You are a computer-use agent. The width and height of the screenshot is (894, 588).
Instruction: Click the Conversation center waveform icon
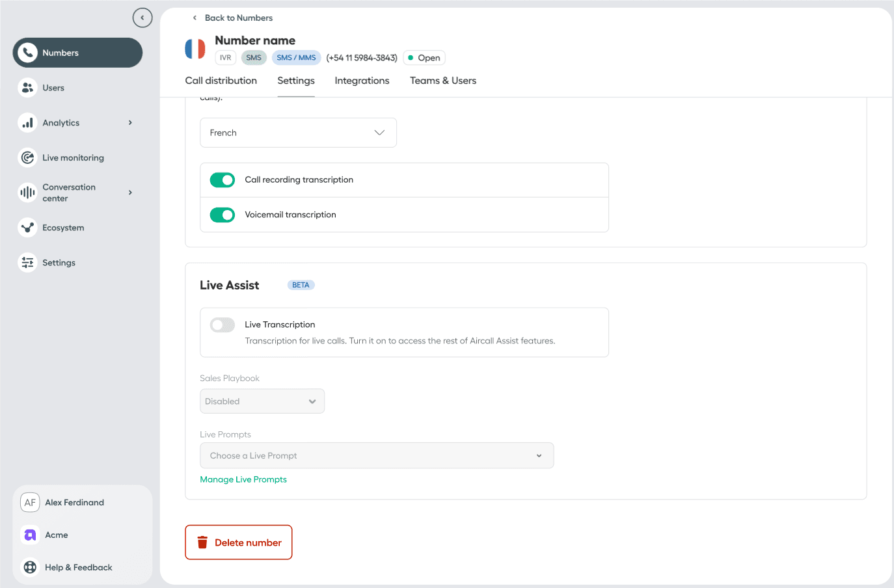coord(27,193)
